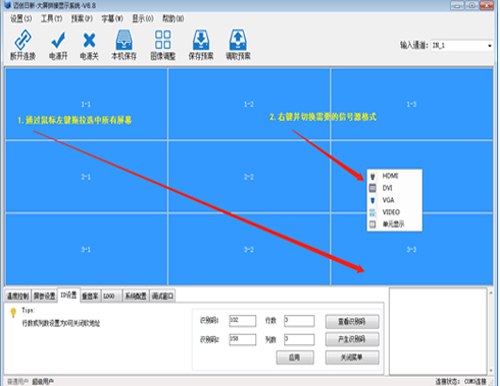Open the 字幕(W) menu
Screen dimensions: 500x386
point(112,18)
